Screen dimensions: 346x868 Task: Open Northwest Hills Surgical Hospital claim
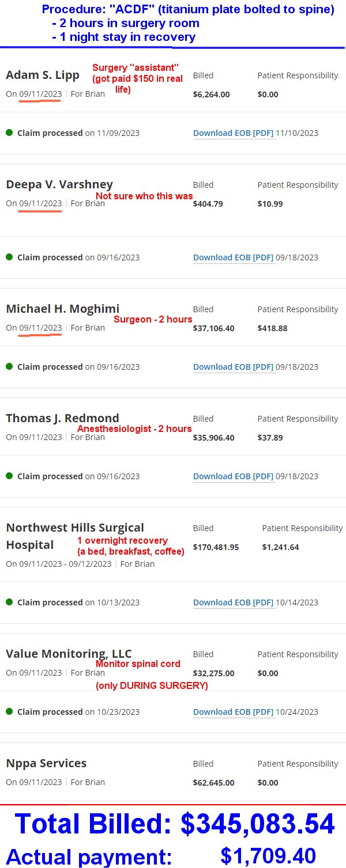75,528
